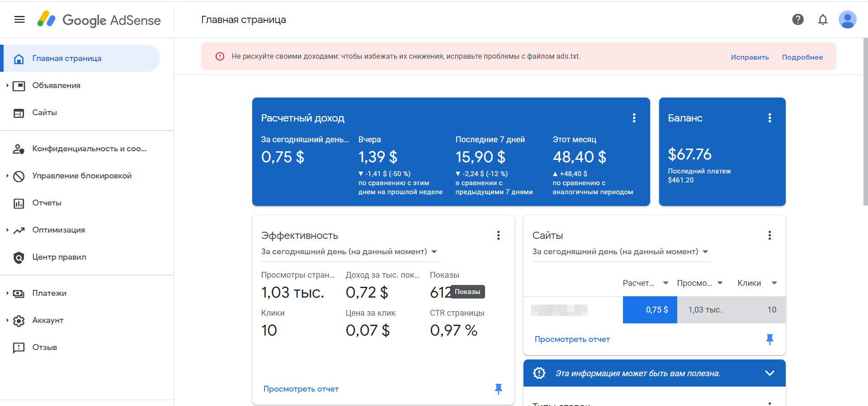
Task: Open the notifications bell
Action: pyautogui.click(x=823, y=19)
